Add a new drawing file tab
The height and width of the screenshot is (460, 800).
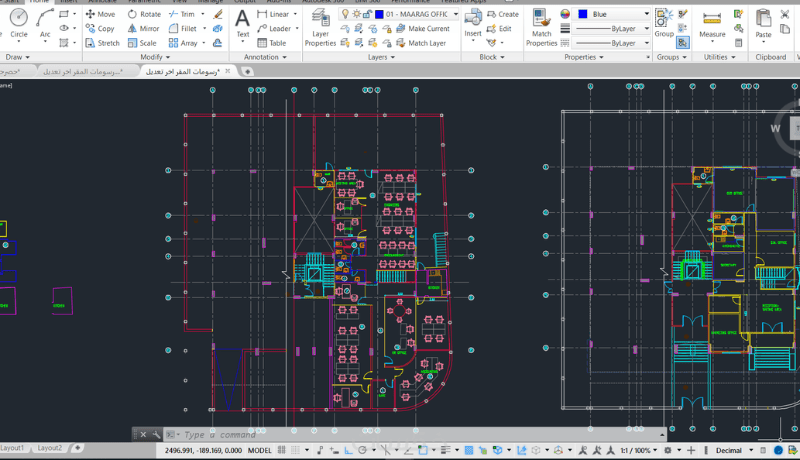pos(247,71)
